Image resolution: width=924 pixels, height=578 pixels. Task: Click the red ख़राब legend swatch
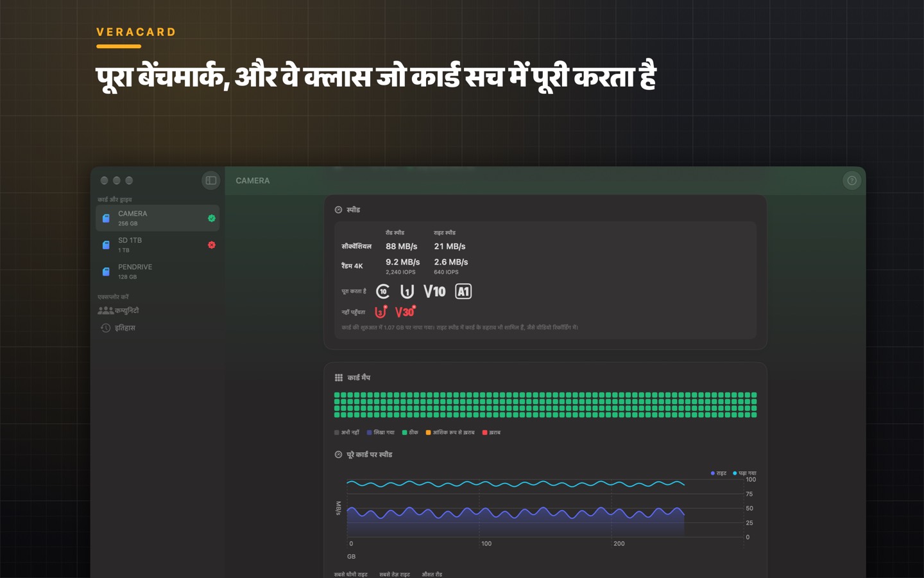pos(484,433)
